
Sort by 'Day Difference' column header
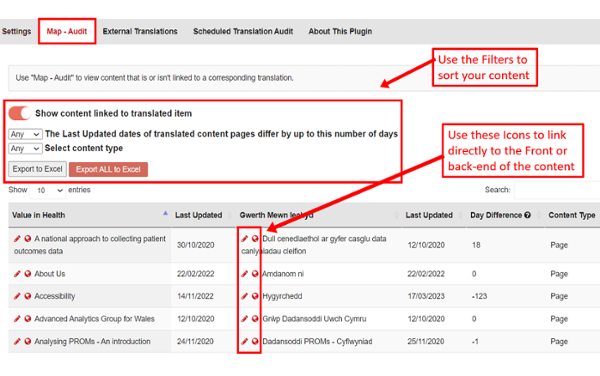tap(505, 215)
